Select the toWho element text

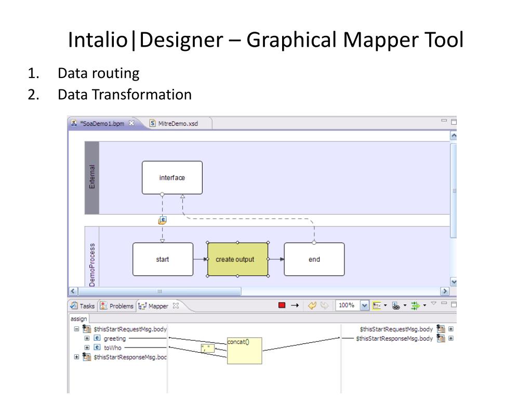coord(113,348)
